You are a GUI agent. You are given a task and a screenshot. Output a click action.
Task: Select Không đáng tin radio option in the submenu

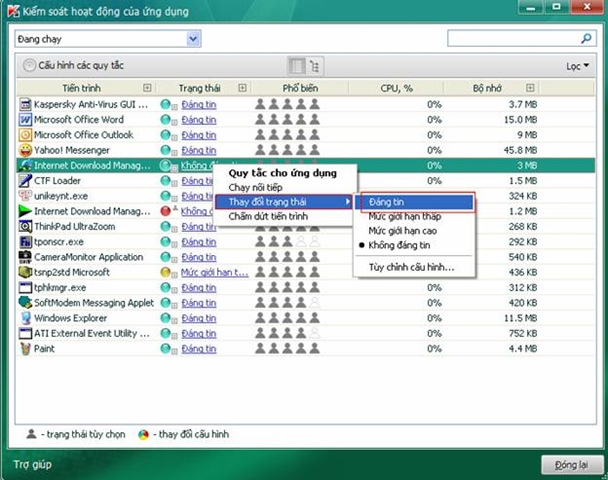pos(399,245)
